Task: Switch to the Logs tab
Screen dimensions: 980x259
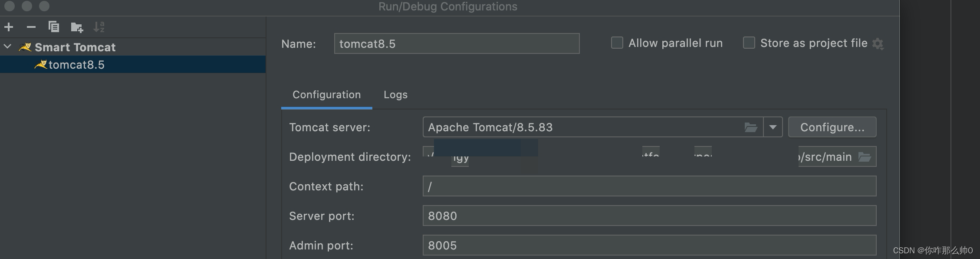Action: click(395, 95)
